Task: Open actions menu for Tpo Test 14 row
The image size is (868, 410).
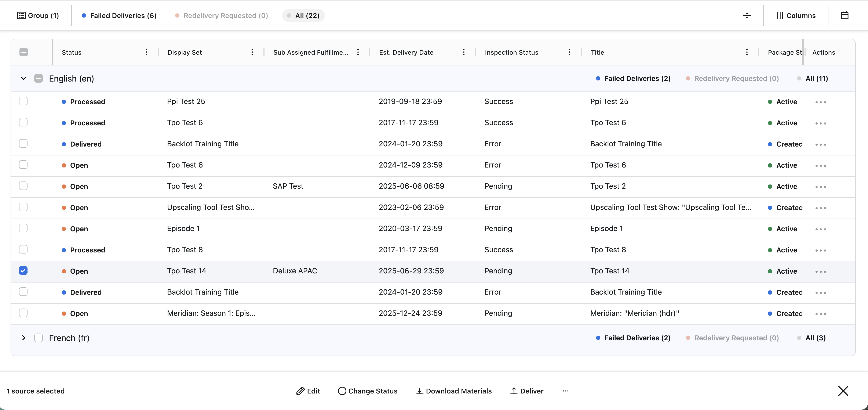Action: 820,271
